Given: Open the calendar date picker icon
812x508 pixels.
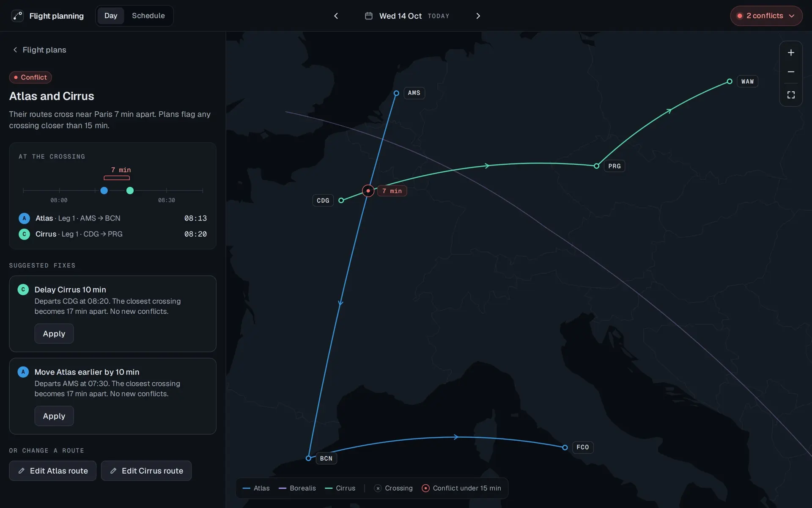Looking at the screenshot, I should (x=369, y=16).
